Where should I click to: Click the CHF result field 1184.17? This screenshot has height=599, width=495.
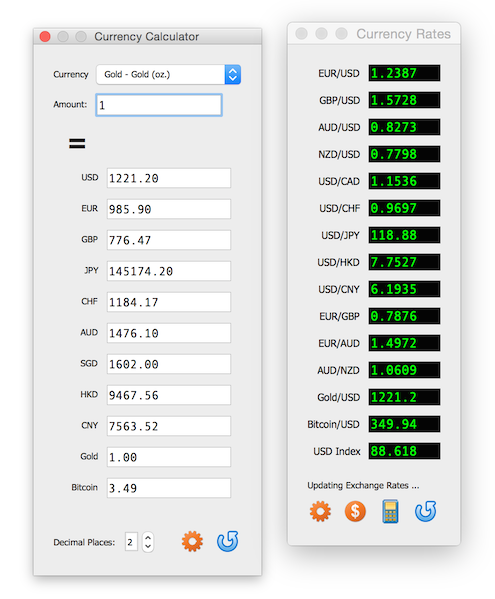click(169, 302)
